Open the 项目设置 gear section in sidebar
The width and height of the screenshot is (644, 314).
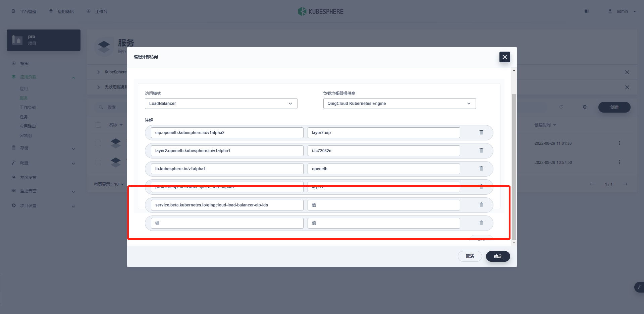pyautogui.click(x=28, y=205)
